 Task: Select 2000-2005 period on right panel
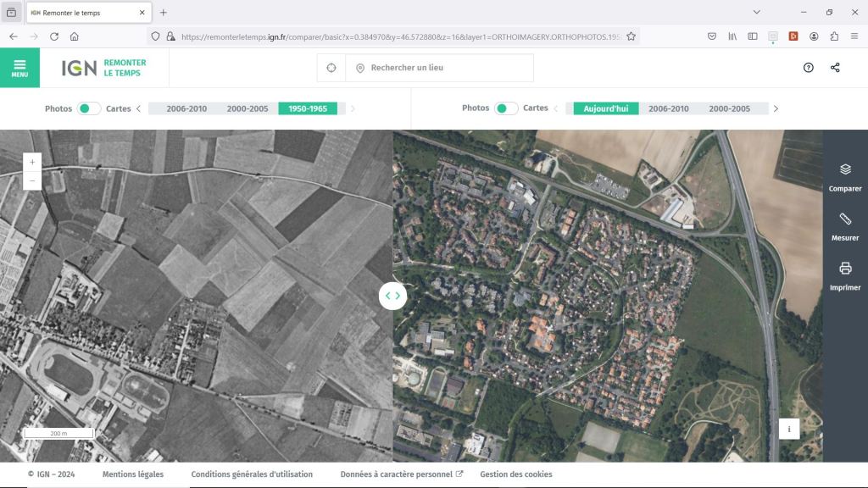[729, 108]
